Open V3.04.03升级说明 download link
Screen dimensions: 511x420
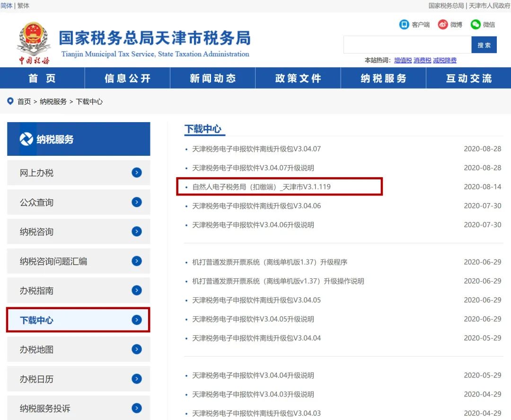click(x=253, y=394)
